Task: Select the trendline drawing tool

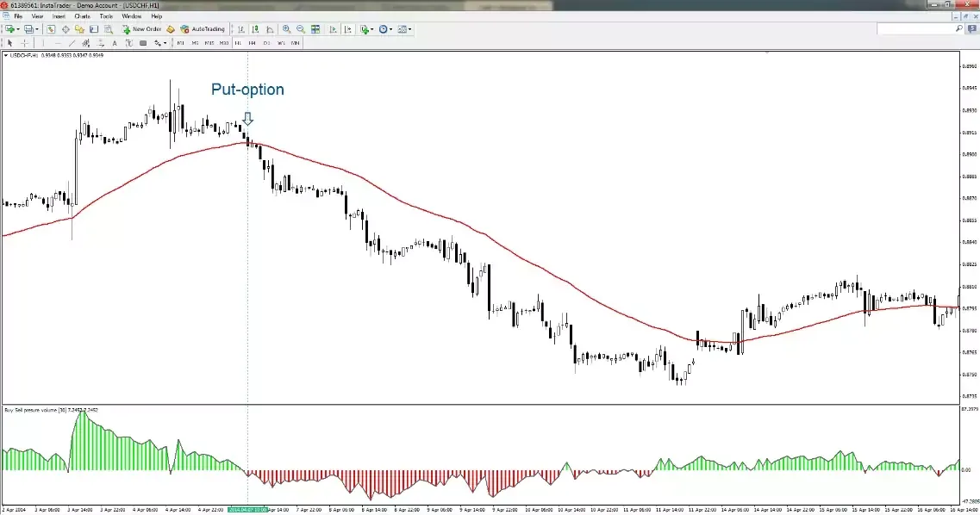Action: [x=72, y=43]
